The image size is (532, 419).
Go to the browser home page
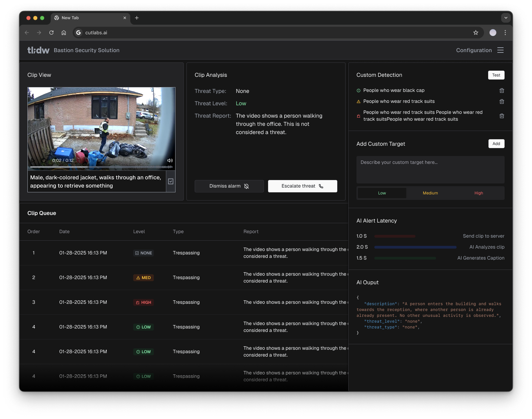click(x=64, y=33)
